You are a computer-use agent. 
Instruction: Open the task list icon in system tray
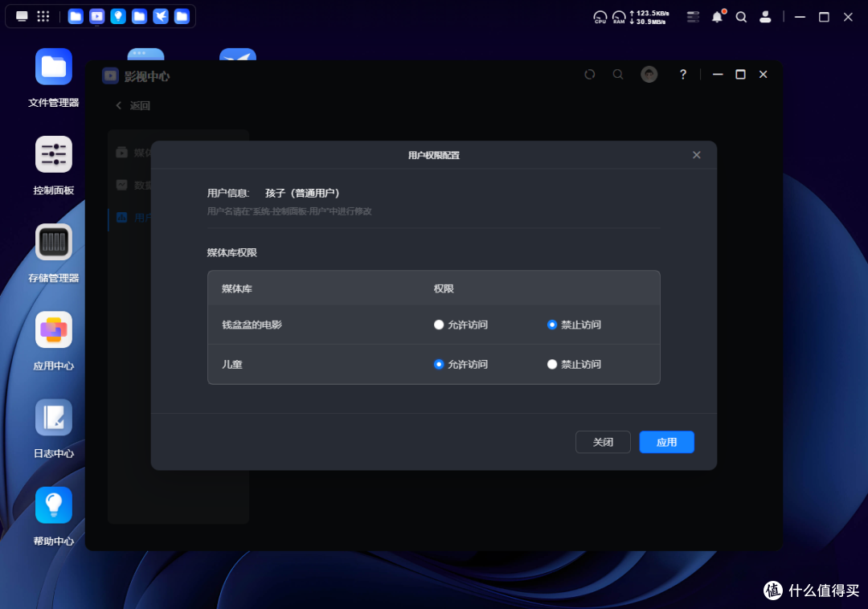tap(693, 17)
